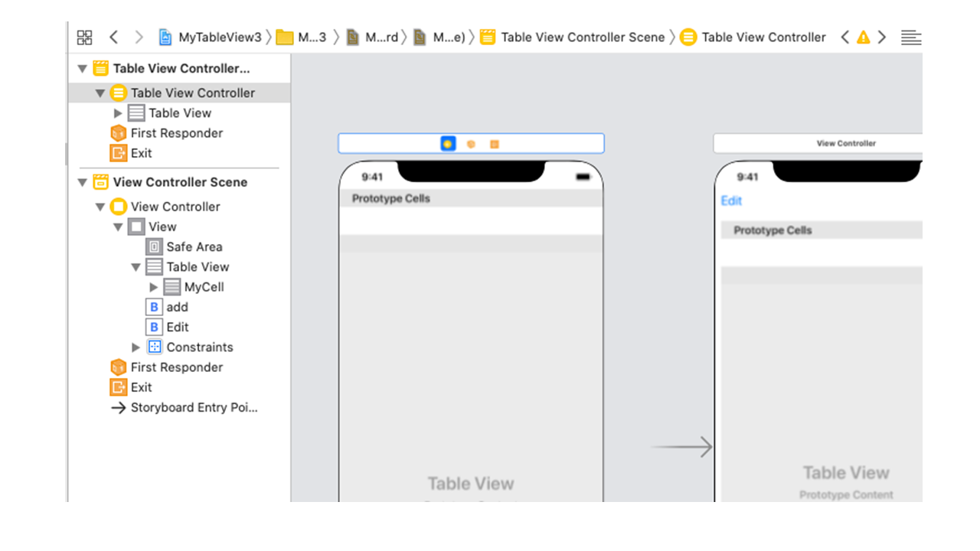
Task: Collapse the Table View Controller Scene
Action: [x=83, y=69]
